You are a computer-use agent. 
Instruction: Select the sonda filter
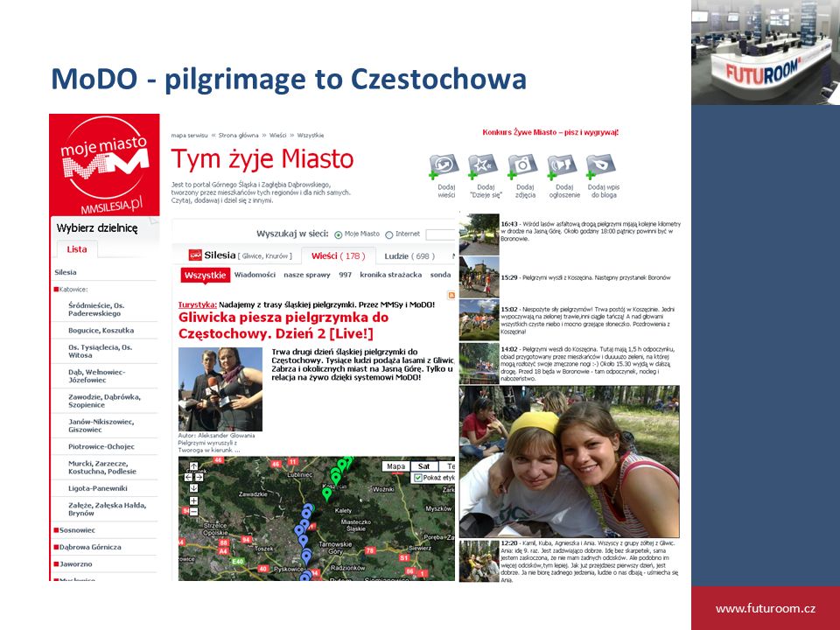click(x=440, y=275)
